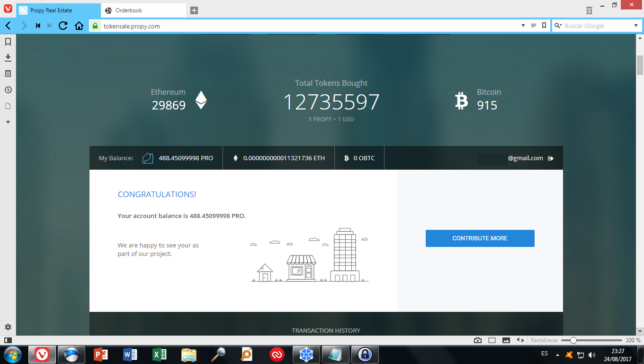Toggle reader view in address bar
Viewport: 644px width, 364px height.
click(534, 26)
